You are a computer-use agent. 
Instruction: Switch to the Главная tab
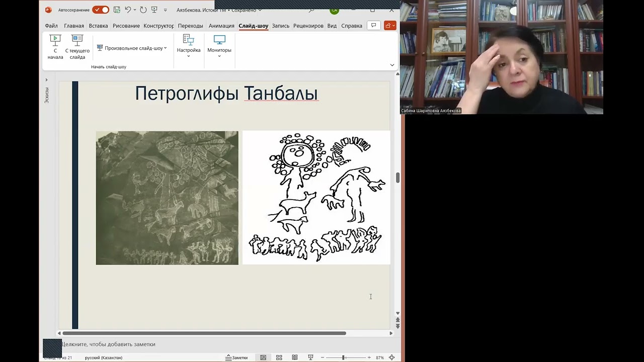(74, 26)
